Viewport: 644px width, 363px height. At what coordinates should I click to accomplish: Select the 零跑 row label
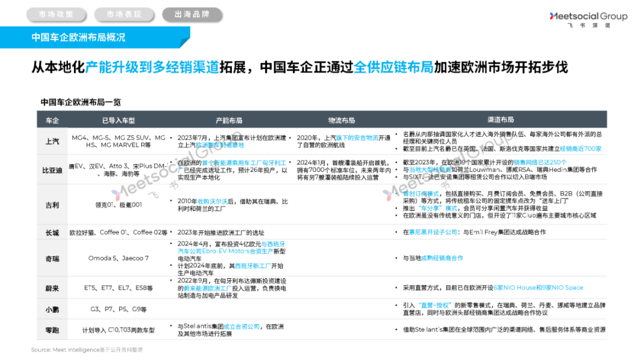[x=52, y=330]
